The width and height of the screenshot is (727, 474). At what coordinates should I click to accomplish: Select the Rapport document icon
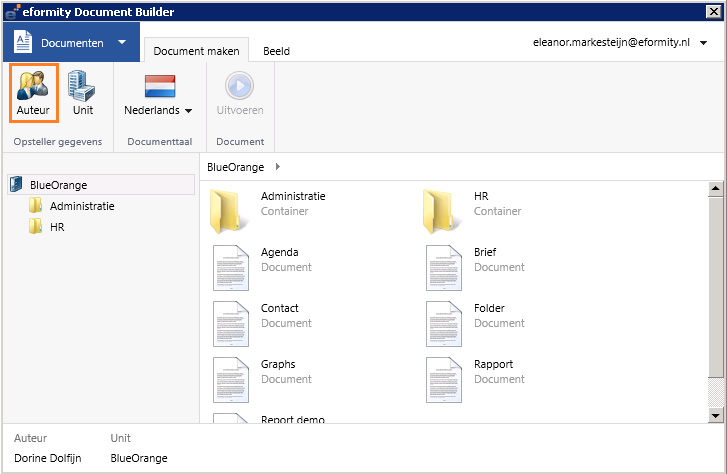pyautogui.click(x=444, y=379)
